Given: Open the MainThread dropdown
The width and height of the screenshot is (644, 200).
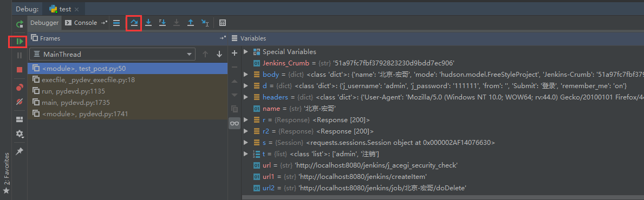Looking at the screenshot, I should coord(113,54).
